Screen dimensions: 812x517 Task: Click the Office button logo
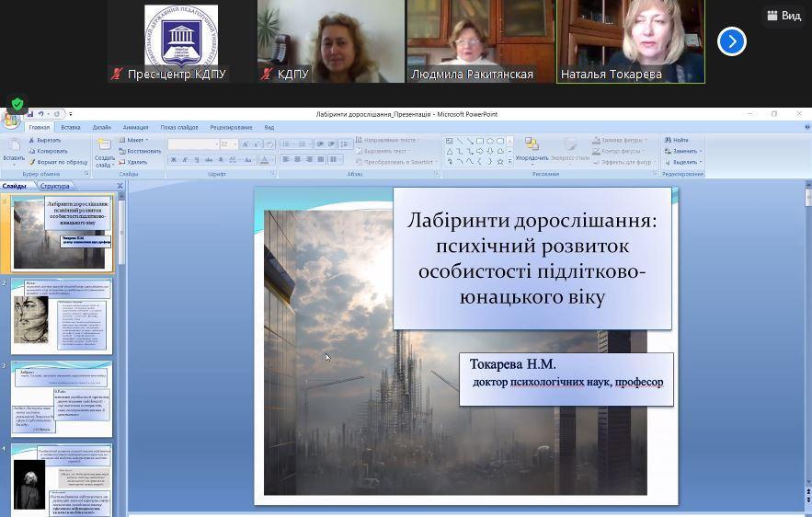pos(11,119)
